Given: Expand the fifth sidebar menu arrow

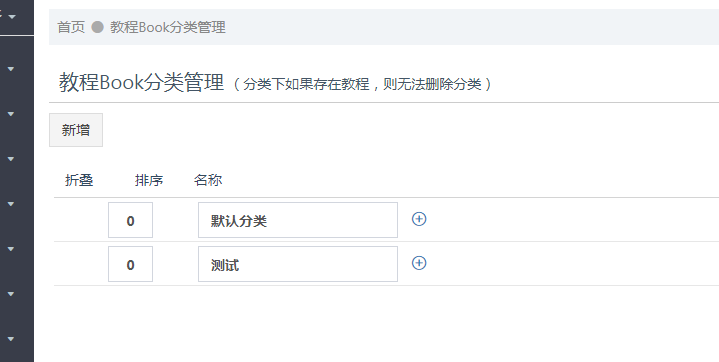Looking at the screenshot, I should coord(11,204).
